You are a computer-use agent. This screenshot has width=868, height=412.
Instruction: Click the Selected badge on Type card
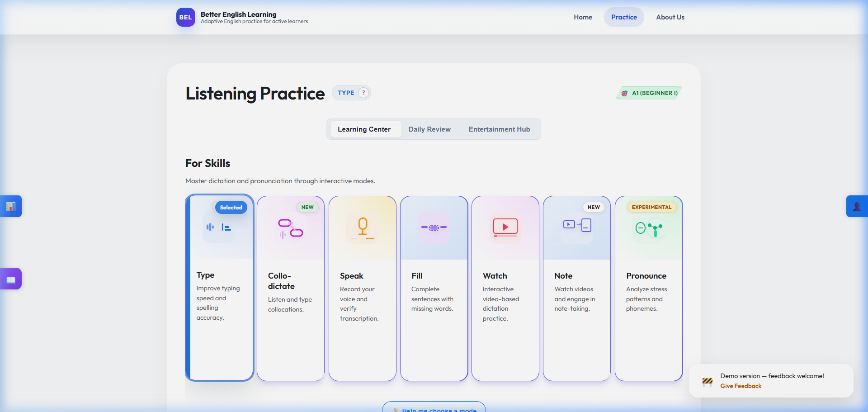[x=231, y=208]
